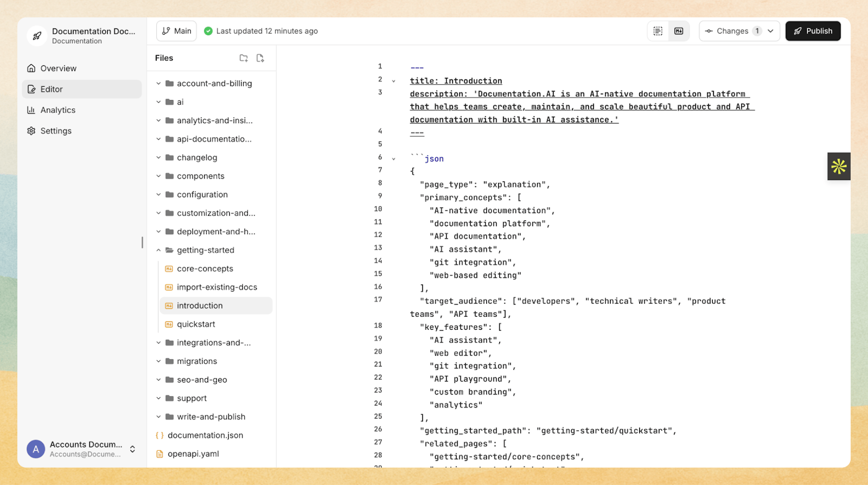Click the Main branch button
868x485 pixels.
coord(176,31)
